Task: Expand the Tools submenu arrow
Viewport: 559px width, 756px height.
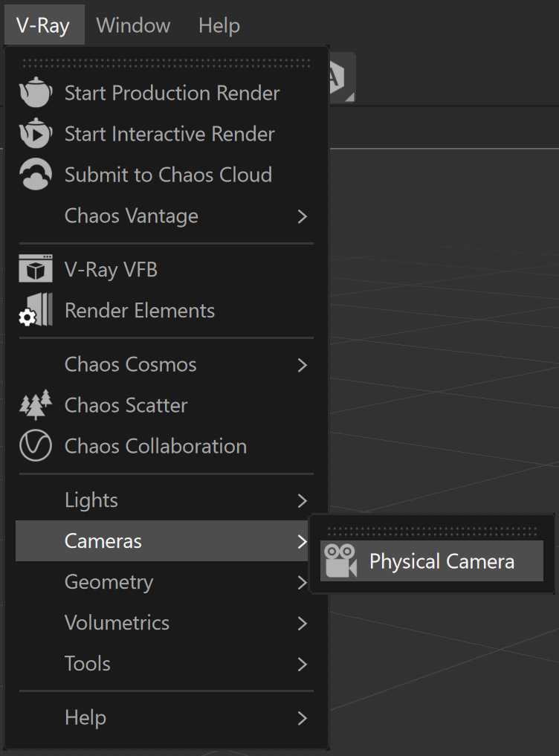Action: coord(303,664)
